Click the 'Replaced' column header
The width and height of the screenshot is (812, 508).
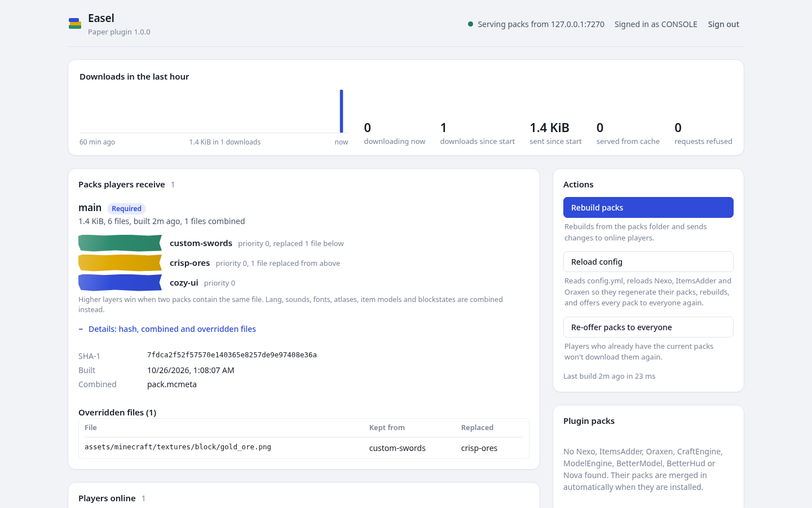[x=477, y=428]
